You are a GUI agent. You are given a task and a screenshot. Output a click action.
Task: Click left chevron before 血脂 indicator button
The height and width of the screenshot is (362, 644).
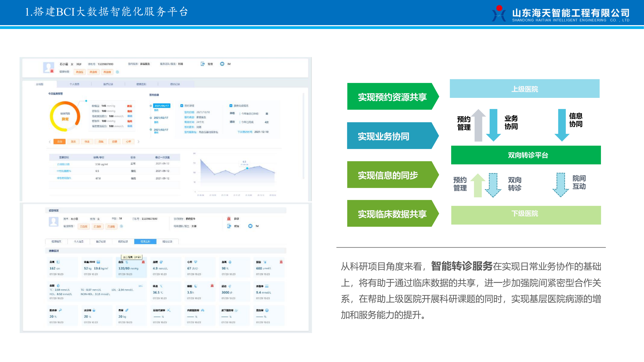pyautogui.click(x=50, y=142)
